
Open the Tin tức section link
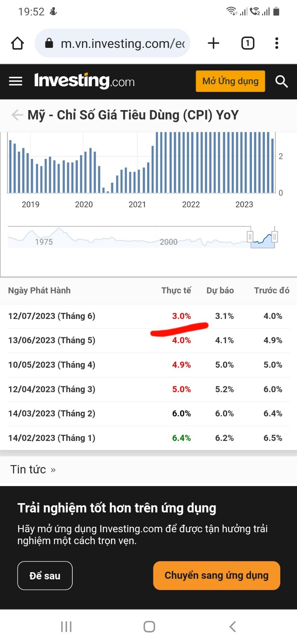coord(33,470)
